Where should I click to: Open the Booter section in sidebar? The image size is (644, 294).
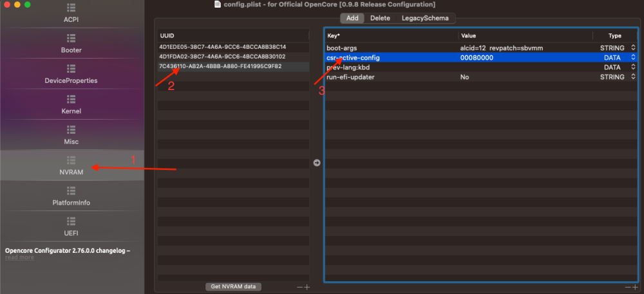(x=72, y=44)
